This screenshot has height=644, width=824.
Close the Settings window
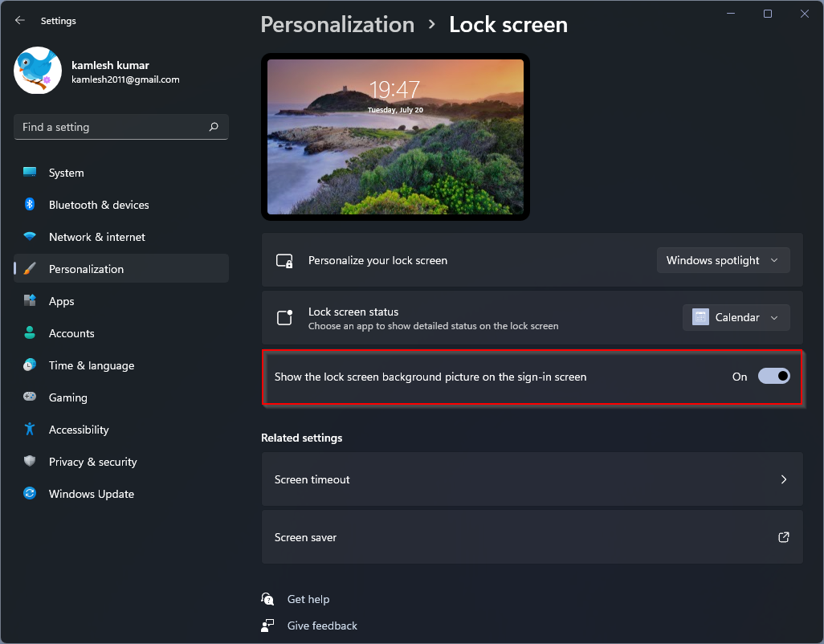click(805, 14)
